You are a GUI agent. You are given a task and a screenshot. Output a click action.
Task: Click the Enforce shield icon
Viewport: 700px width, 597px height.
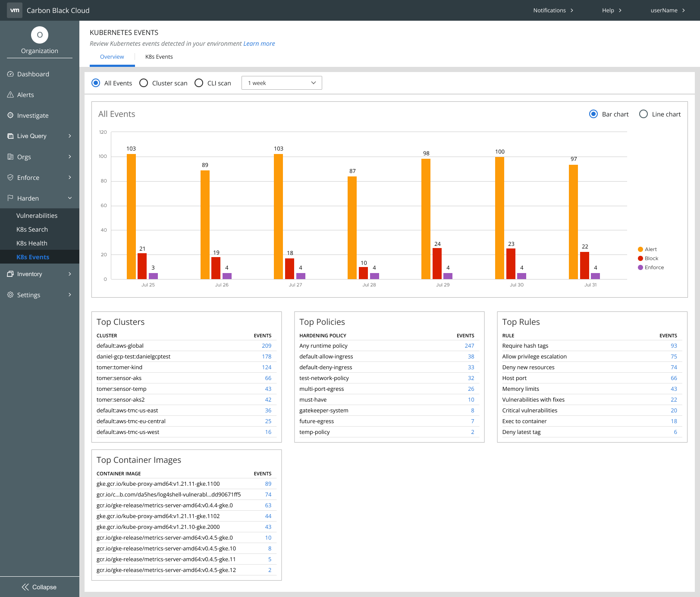point(10,177)
